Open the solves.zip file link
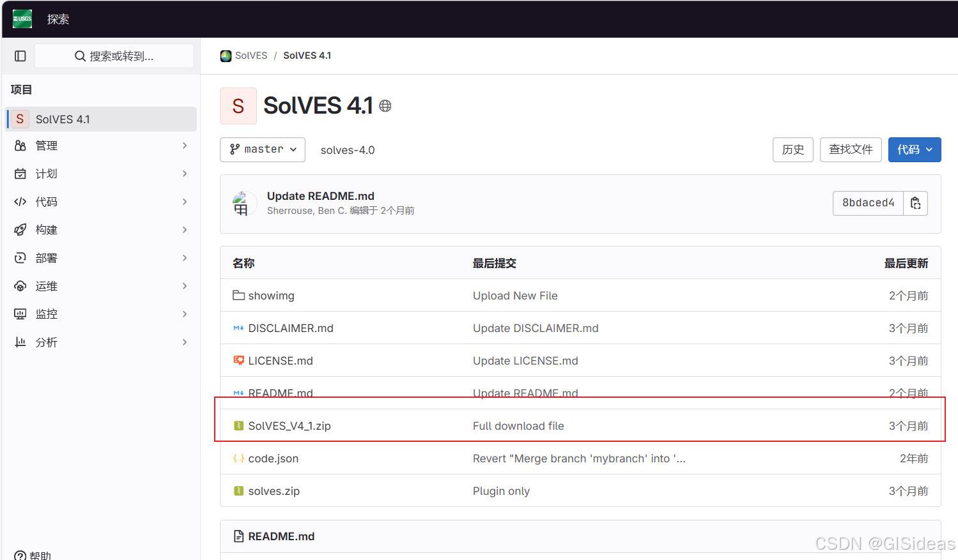 [274, 491]
